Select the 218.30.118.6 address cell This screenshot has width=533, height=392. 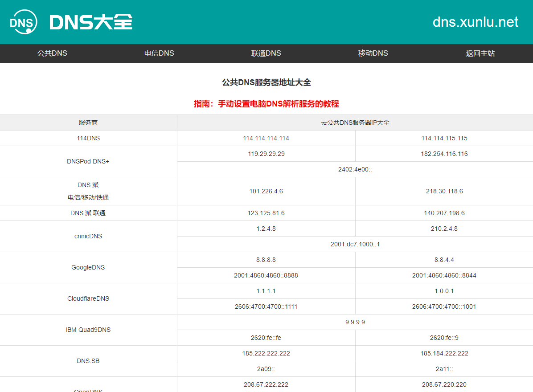[x=444, y=191]
